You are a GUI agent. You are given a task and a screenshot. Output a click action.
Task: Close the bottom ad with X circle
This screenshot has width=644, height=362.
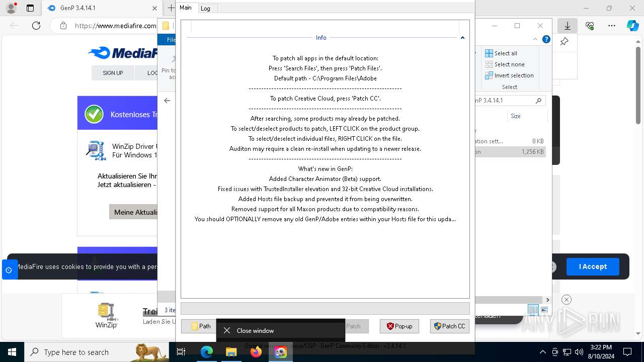tap(567, 300)
